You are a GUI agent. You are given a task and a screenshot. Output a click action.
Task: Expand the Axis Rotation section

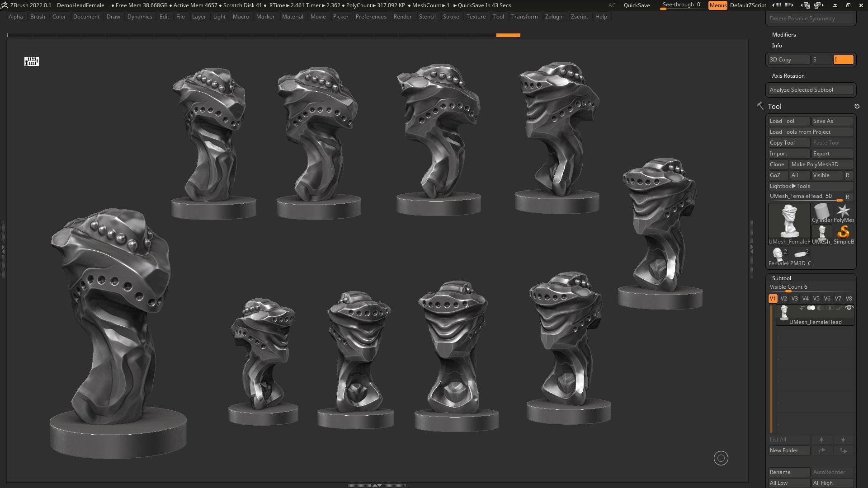[788, 76]
